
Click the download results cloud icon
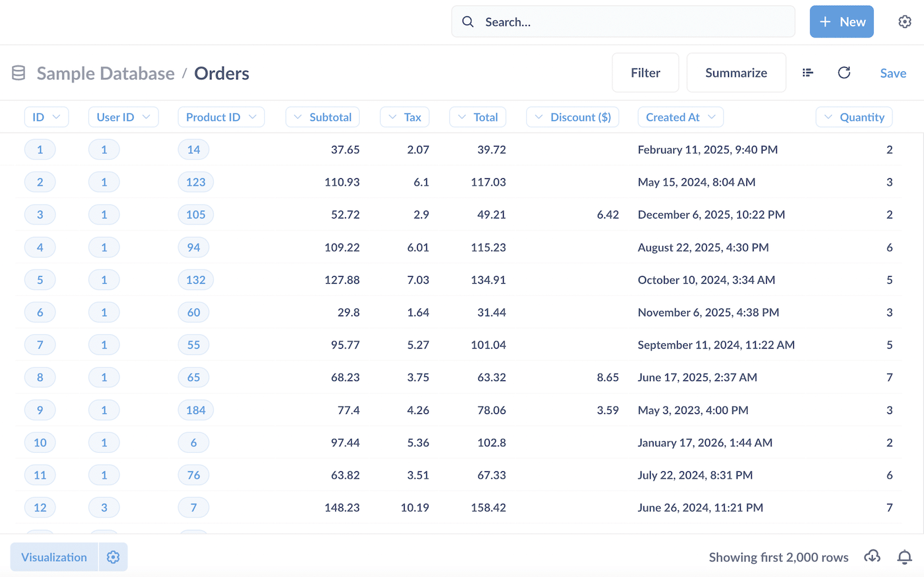pos(872,557)
